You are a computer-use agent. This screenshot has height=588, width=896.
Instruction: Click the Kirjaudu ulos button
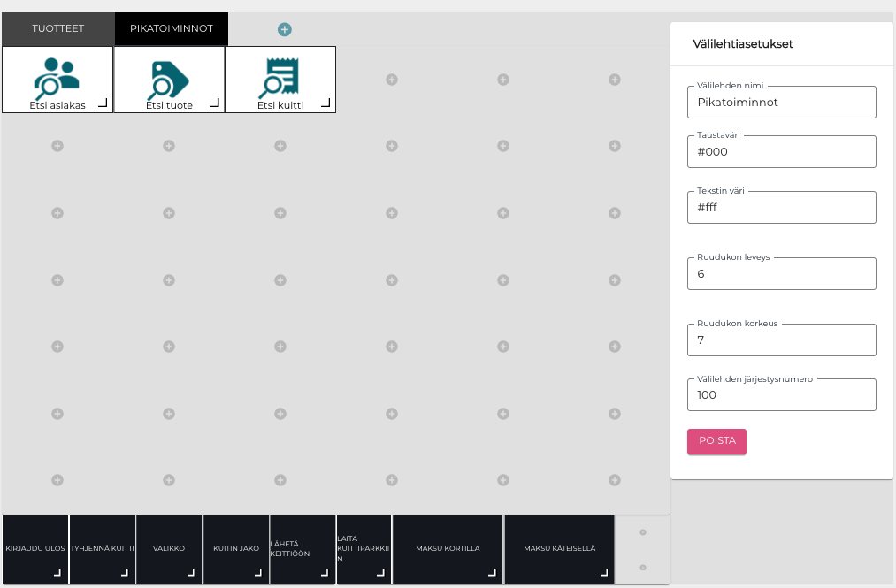[35, 548]
